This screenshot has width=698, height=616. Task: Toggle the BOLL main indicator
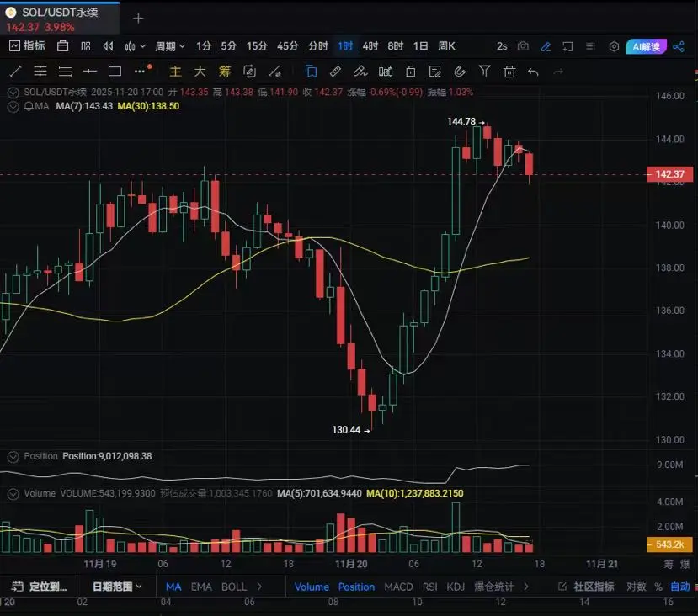(x=234, y=587)
